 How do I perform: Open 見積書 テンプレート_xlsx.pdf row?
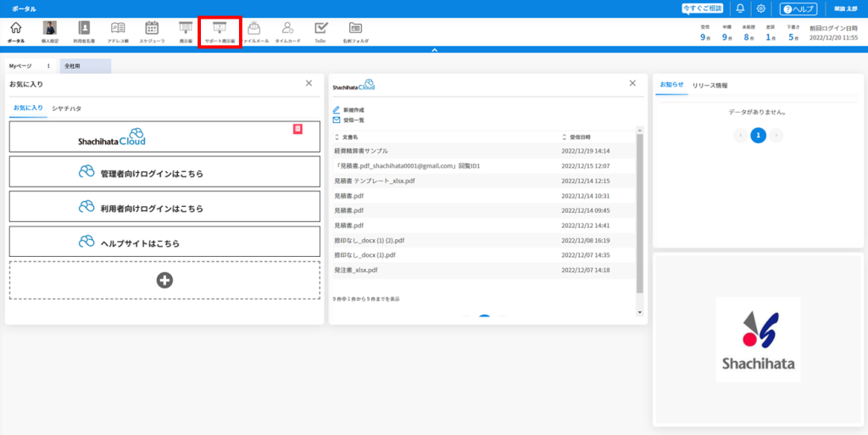tap(484, 181)
